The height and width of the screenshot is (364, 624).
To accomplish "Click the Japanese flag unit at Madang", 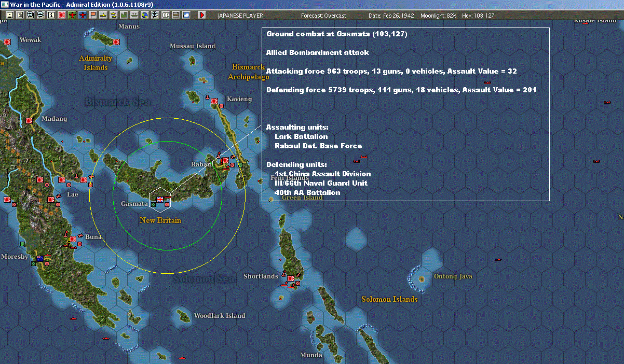I will click(x=29, y=121).
